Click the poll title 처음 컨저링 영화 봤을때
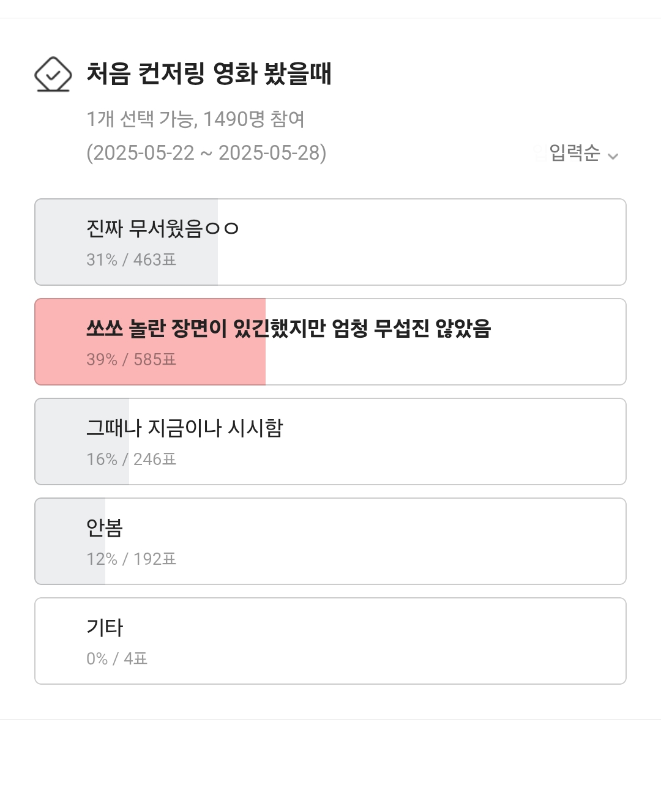The width and height of the screenshot is (661, 812). [x=209, y=74]
